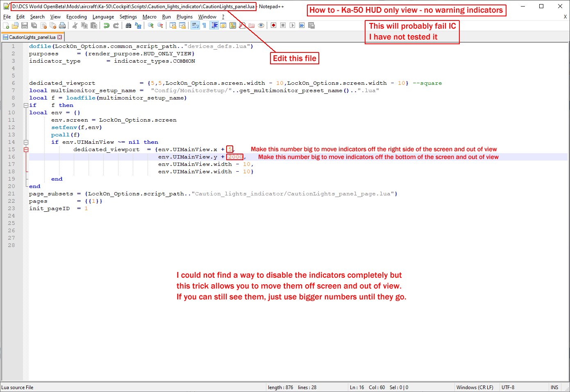Toggle the Show Indent Guide icon
The image size is (570, 392).
[x=214, y=25]
